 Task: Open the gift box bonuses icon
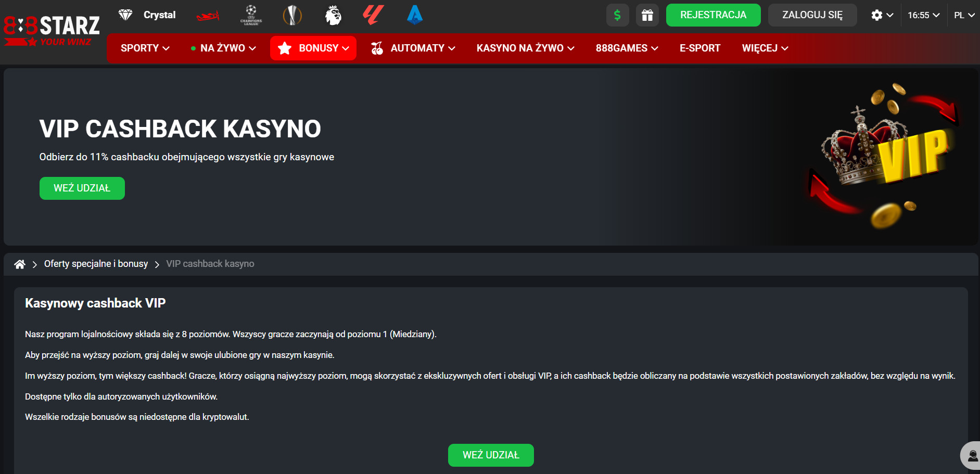(x=647, y=15)
